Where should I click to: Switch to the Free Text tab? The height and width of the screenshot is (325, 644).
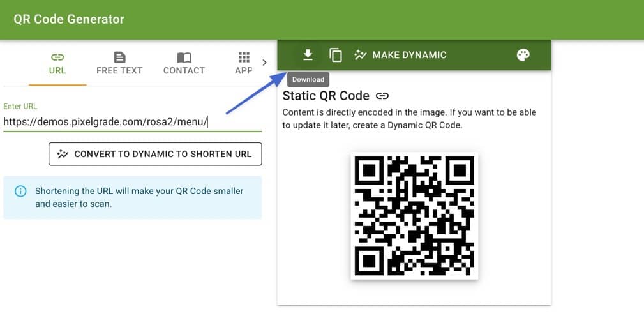pos(119,63)
